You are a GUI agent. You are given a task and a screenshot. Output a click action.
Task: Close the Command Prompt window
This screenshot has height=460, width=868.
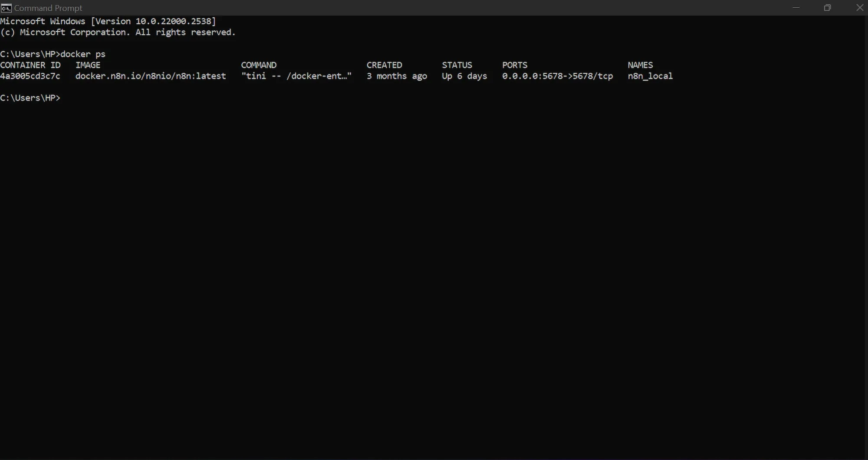(x=859, y=8)
